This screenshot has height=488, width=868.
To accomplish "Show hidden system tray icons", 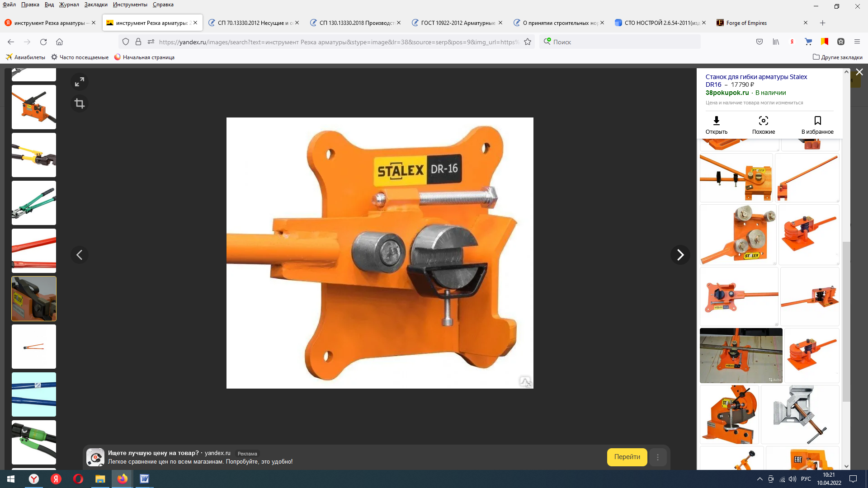I will point(759,479).
